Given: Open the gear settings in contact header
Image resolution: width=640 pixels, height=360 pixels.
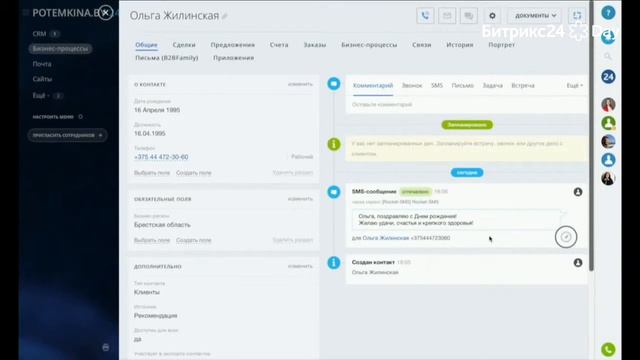Looking at the screenshot, I should coord(492,16).
